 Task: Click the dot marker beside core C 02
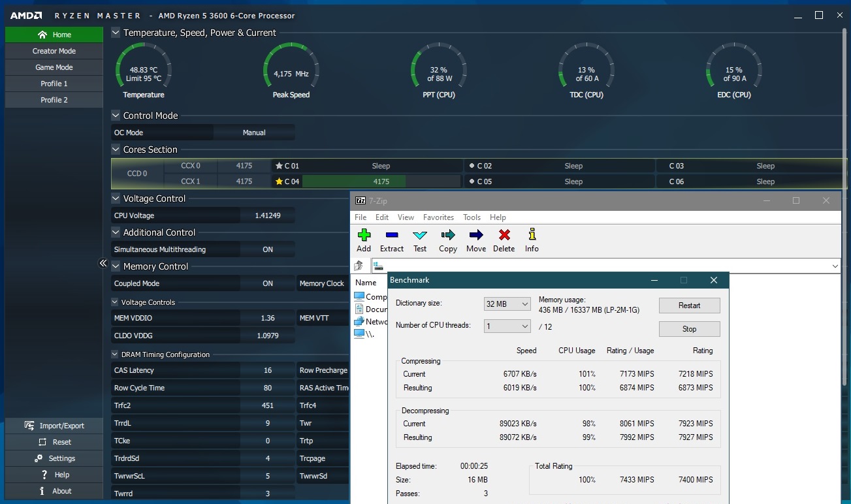472,166
